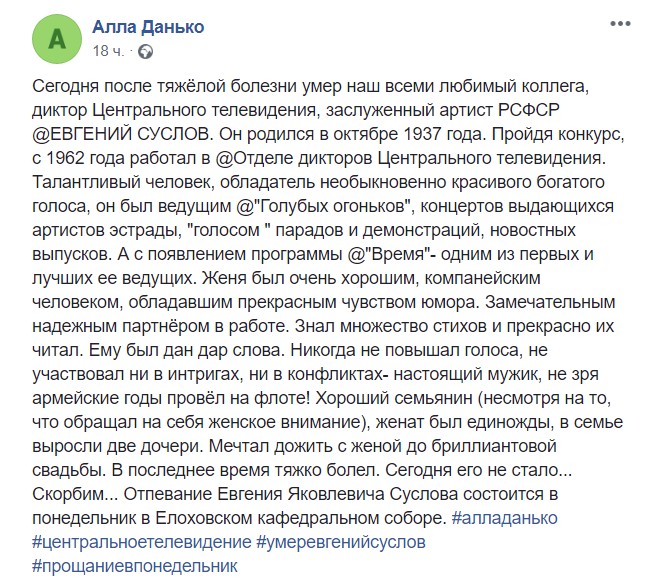Click 'Елоховском кафедральном соборе' text
Viewport: 664px width, 588px height.
tap(301, 518)
